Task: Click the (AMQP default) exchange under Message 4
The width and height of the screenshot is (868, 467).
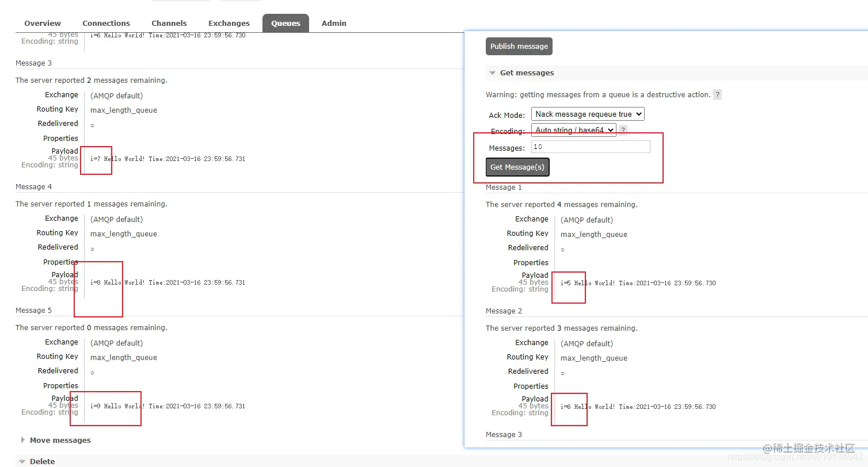Action: pyautogui.click(x=116, y=220)
